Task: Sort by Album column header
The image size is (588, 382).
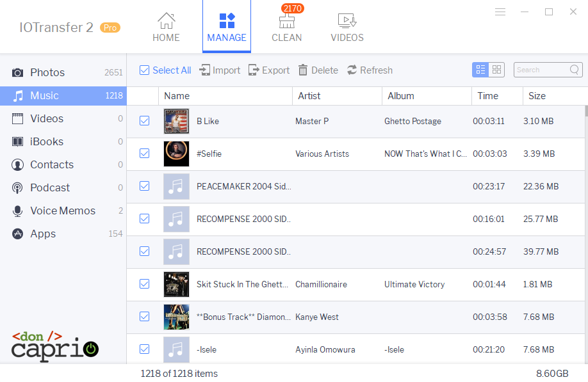Action: click(427, 96)
